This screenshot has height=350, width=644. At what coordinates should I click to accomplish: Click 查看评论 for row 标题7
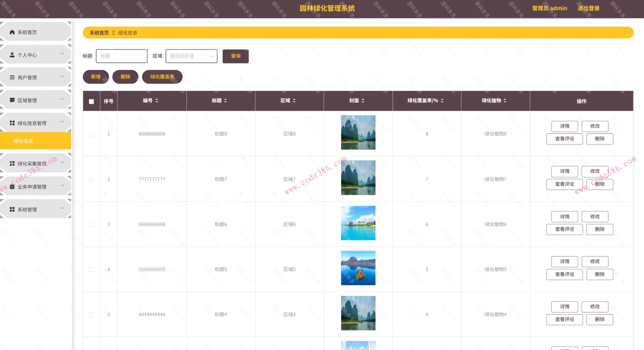coord(565,184)
